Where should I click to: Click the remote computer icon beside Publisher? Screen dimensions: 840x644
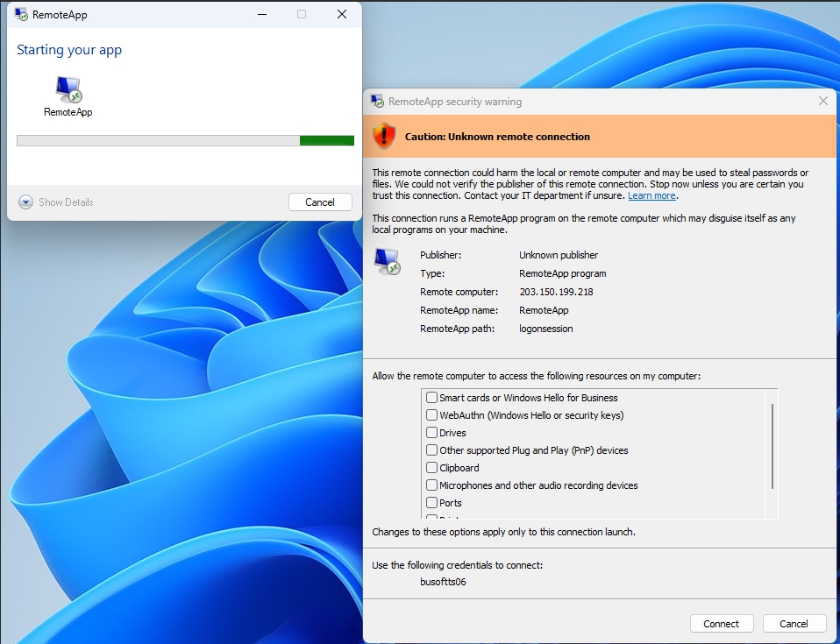(x=387, y=261)
